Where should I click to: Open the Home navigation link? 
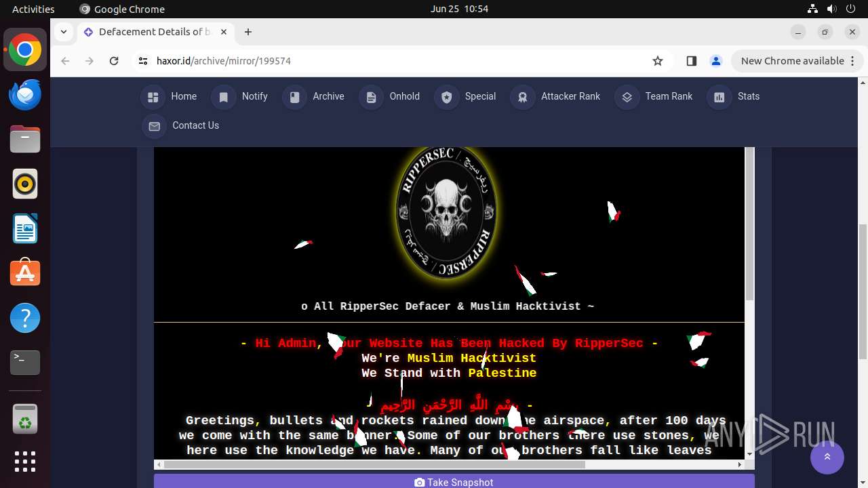click(170, 97)
